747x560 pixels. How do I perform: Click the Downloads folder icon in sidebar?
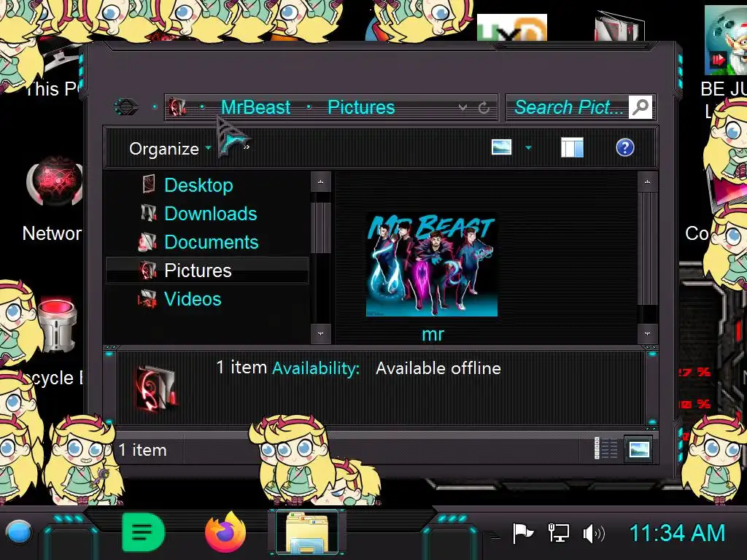coord(149,213)
